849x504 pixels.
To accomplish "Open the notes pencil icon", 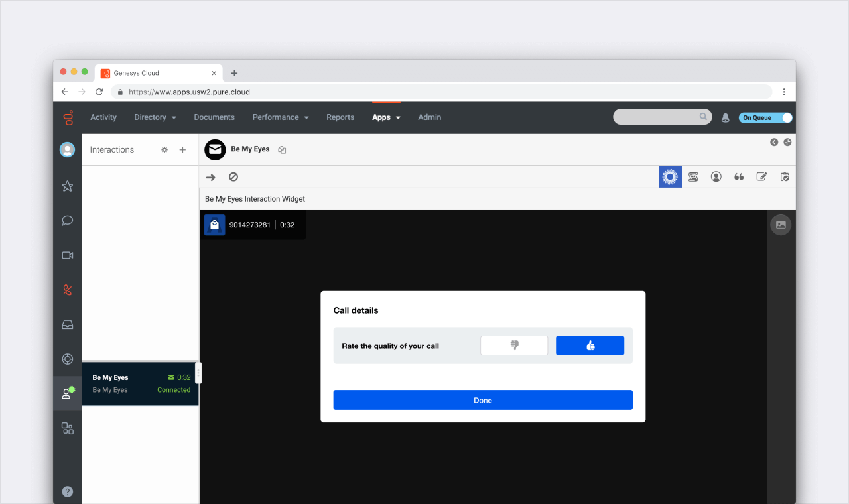I will coord(762,177).
